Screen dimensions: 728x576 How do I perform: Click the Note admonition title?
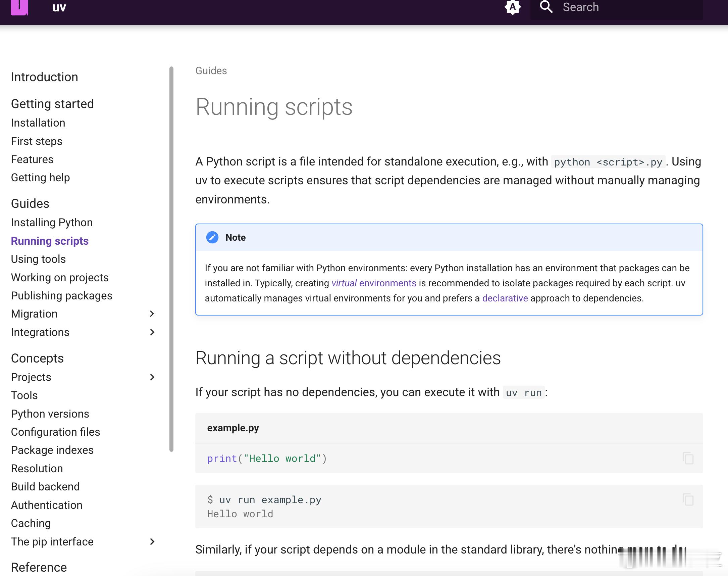click(x=235, y=237)
